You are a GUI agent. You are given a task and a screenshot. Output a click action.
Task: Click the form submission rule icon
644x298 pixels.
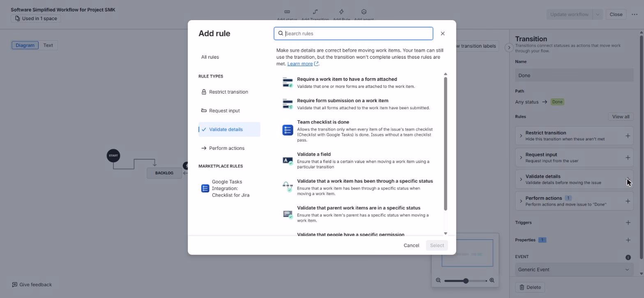click(x=287, y=104)
